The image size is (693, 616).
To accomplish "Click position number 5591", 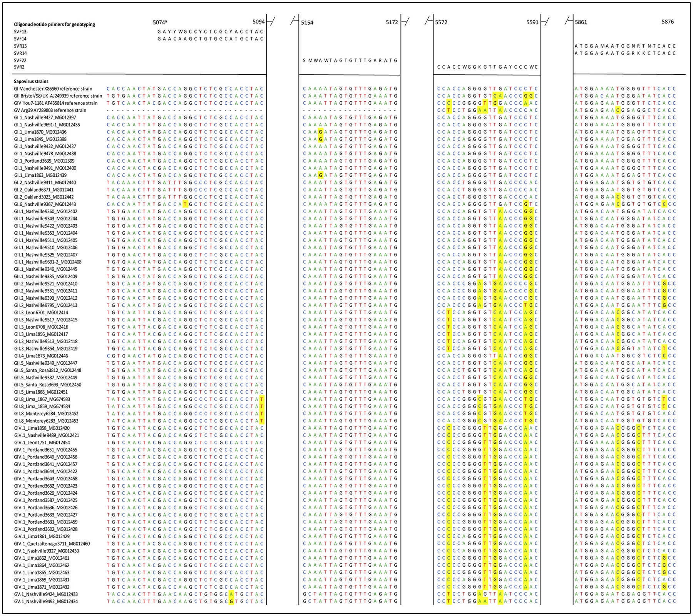I will (x=532, y=22).
